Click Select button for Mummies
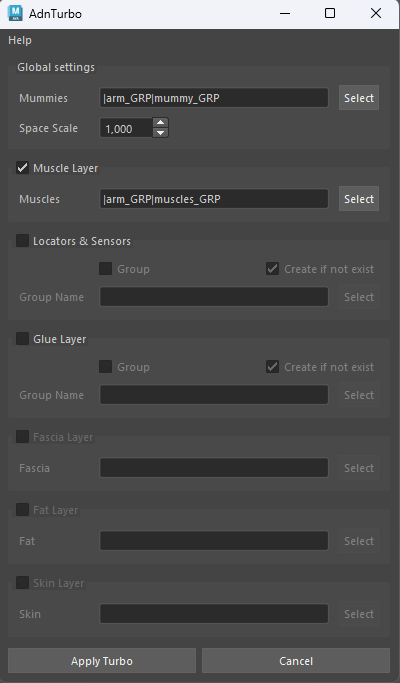Screen dimensions: 400x683 359,98
